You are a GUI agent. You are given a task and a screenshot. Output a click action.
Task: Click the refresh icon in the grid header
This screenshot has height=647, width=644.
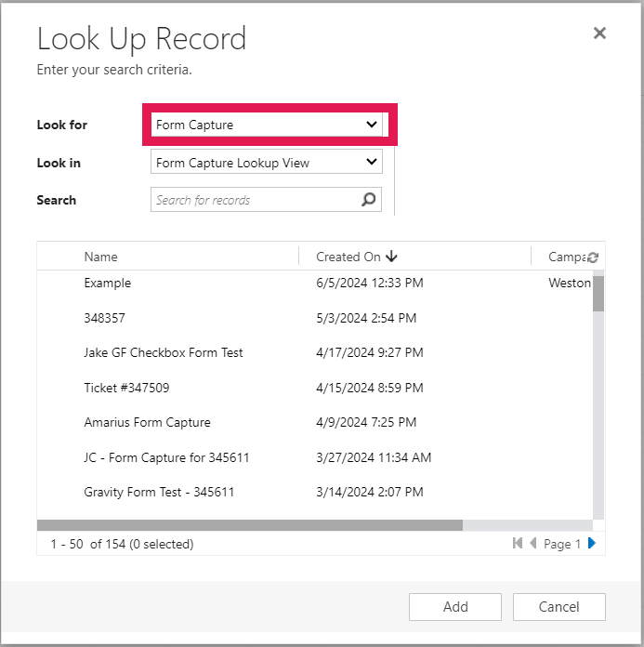pyautogui.click(x=593, y=257)
